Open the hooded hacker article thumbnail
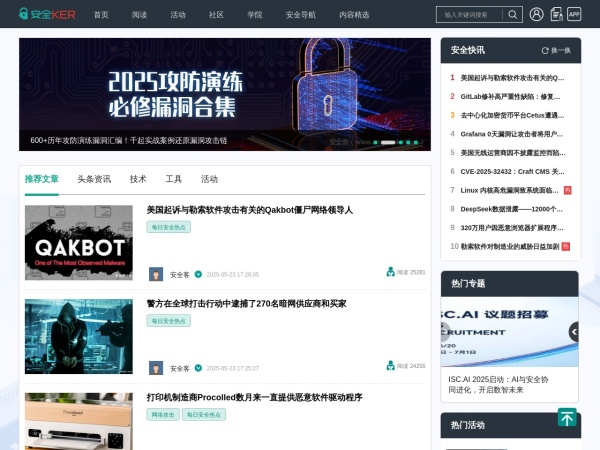Viewport: 600px width, 450px height. click(79, 336)
